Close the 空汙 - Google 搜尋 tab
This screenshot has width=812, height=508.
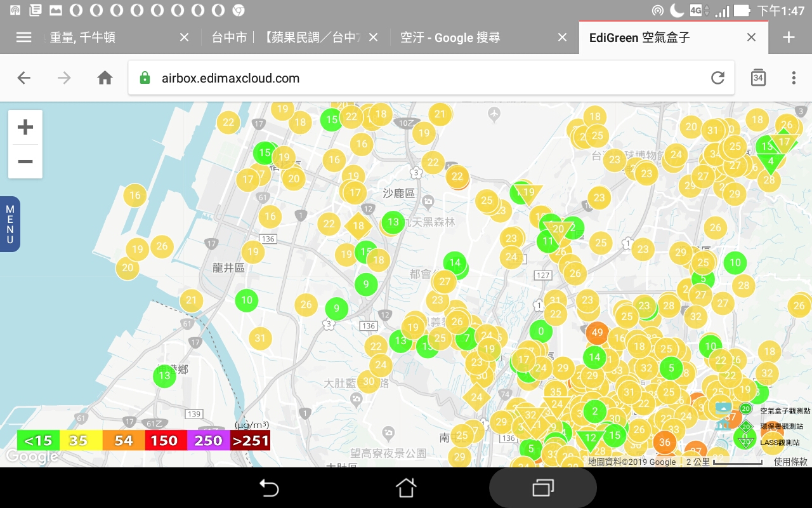pyautogui.click(x=562, y=37)
